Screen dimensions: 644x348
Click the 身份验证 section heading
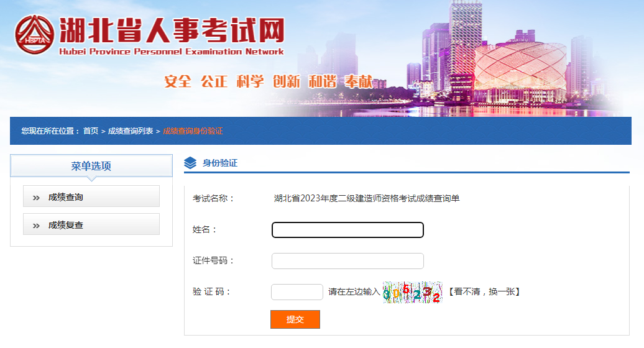(220, 163)
